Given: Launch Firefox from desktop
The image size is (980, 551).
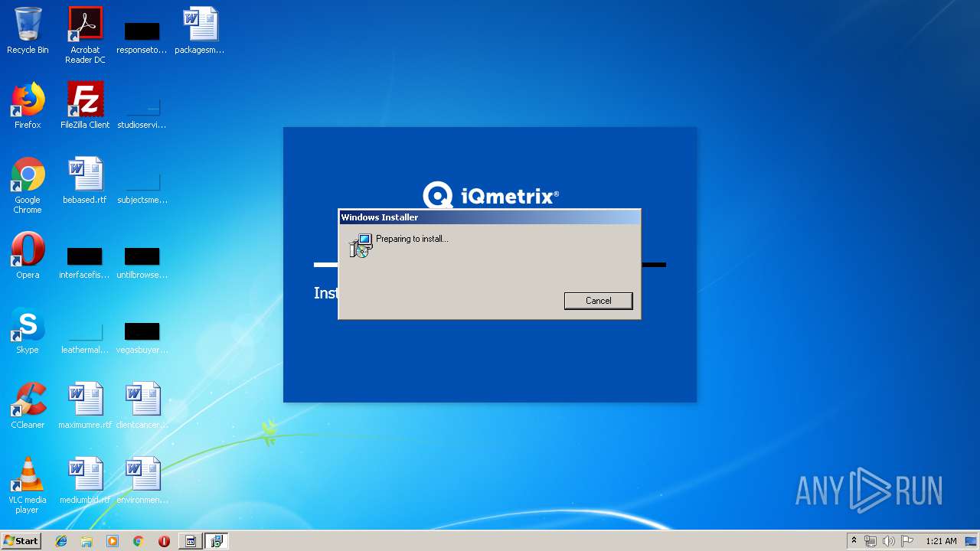Looking at the screenshot, I should click(x=28, y=106).
